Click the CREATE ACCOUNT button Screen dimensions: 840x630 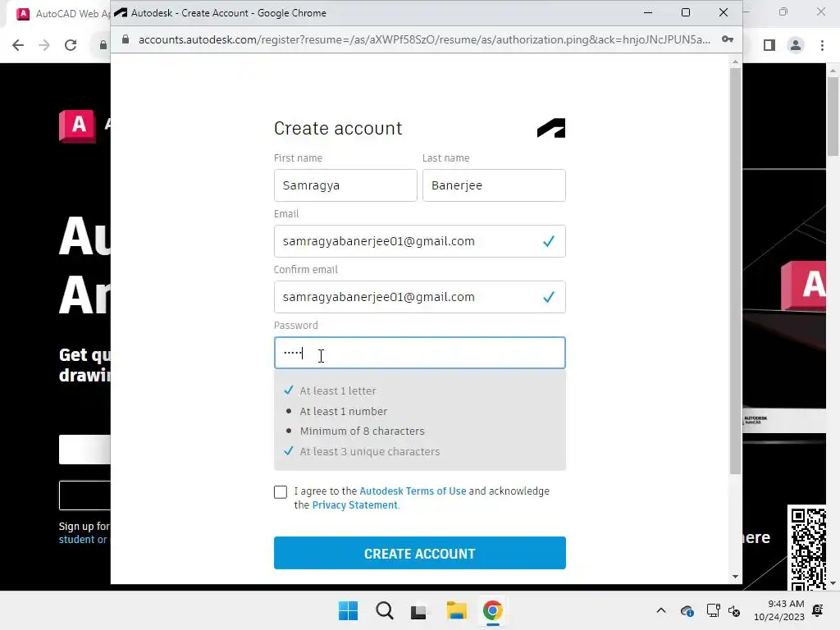click(x=419, y=553)
